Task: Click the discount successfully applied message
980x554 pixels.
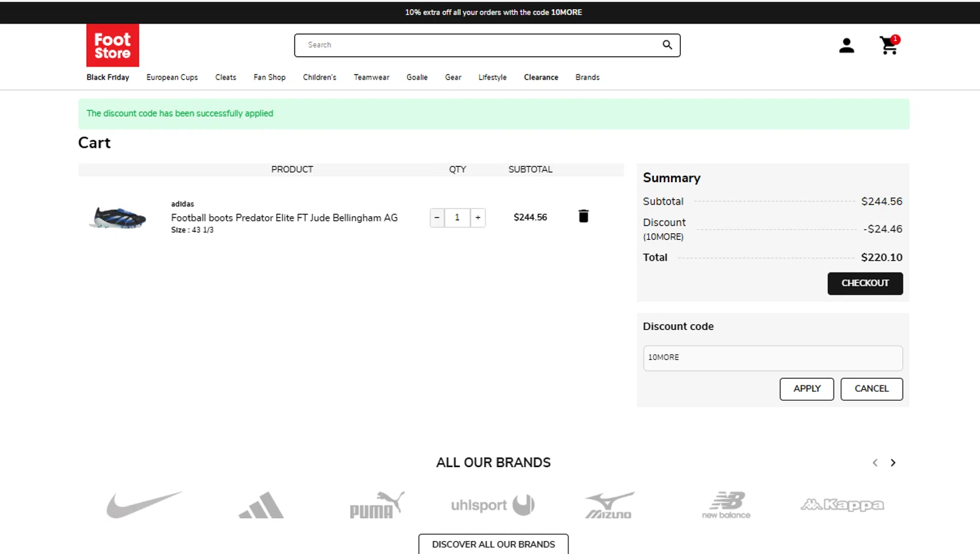Action: click(x=180, y=113)
